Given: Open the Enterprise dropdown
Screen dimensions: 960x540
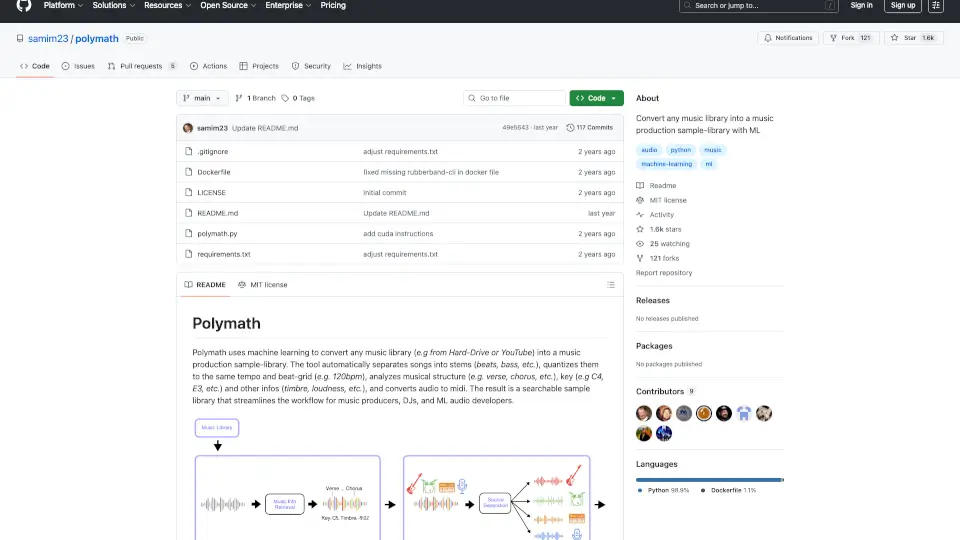Looking at the screenshot, I should (288, 6).
